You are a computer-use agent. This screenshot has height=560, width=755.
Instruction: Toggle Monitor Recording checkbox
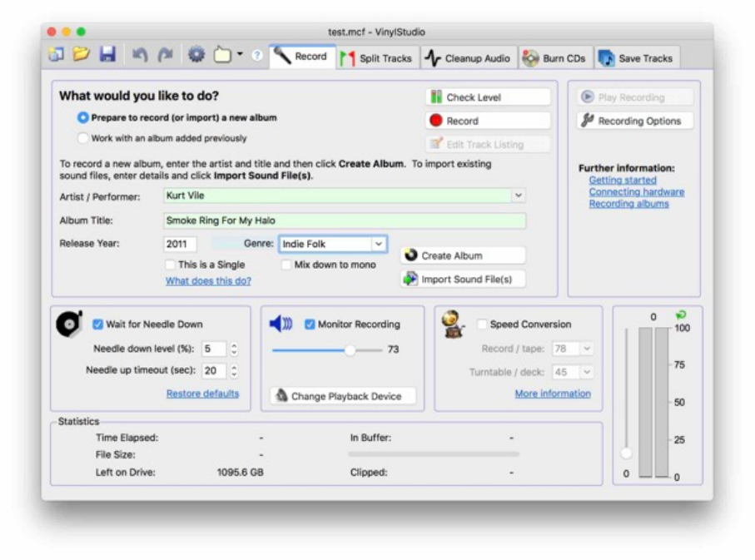click(310, 324)
